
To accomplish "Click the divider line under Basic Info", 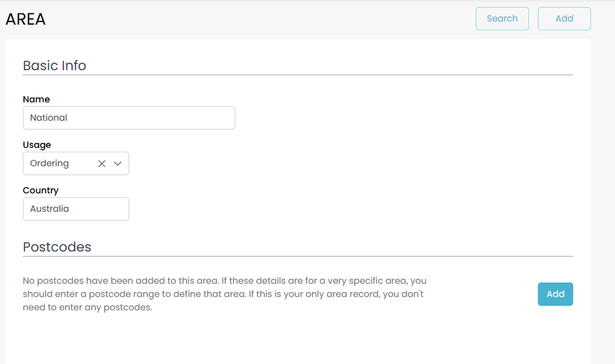I will coord(297,75).
